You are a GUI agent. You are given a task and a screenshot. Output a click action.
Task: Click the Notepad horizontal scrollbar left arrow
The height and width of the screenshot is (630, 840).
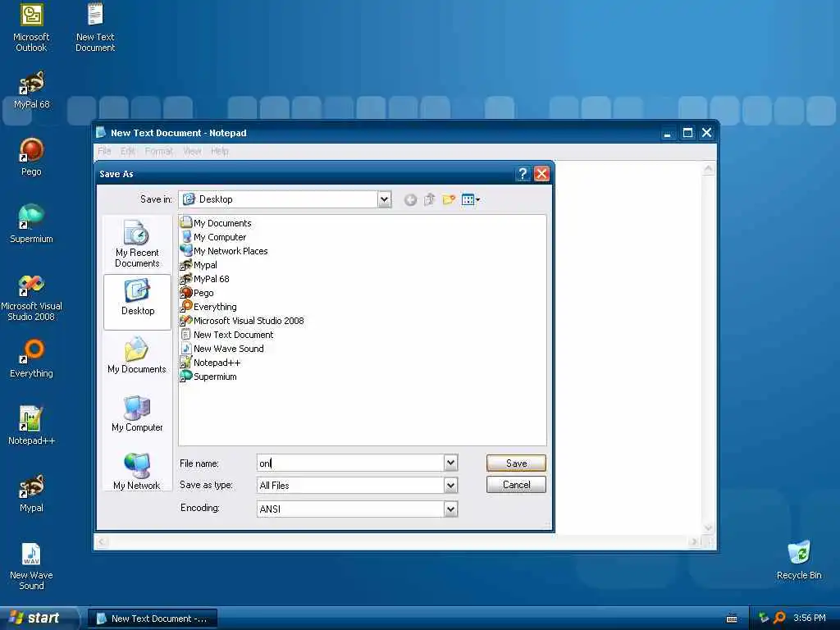coord(103,541)
